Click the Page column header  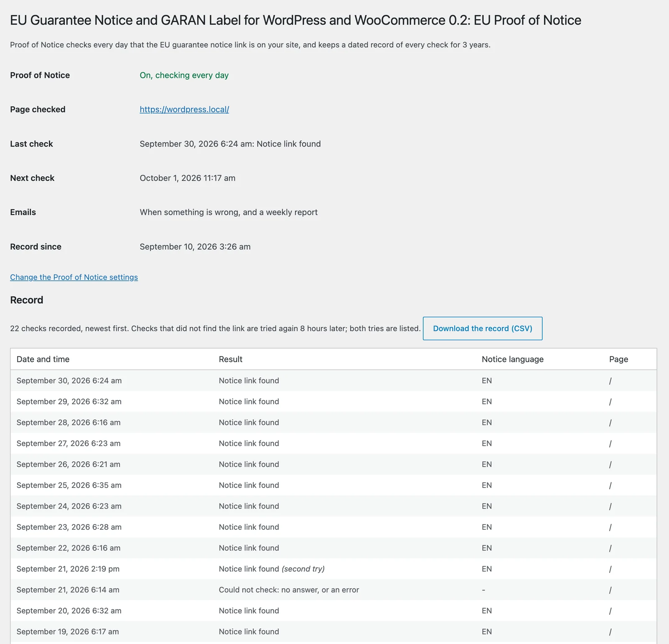tap(619, 359)
